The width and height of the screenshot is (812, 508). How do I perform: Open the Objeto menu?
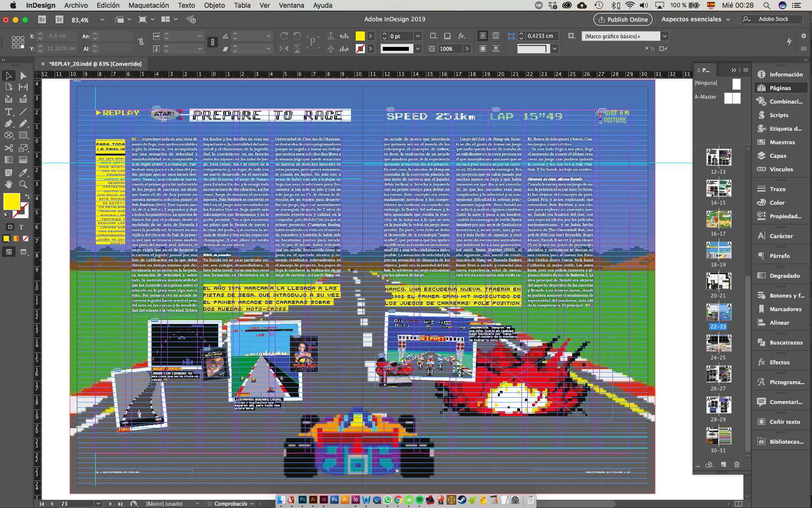[x=214, y=5]
